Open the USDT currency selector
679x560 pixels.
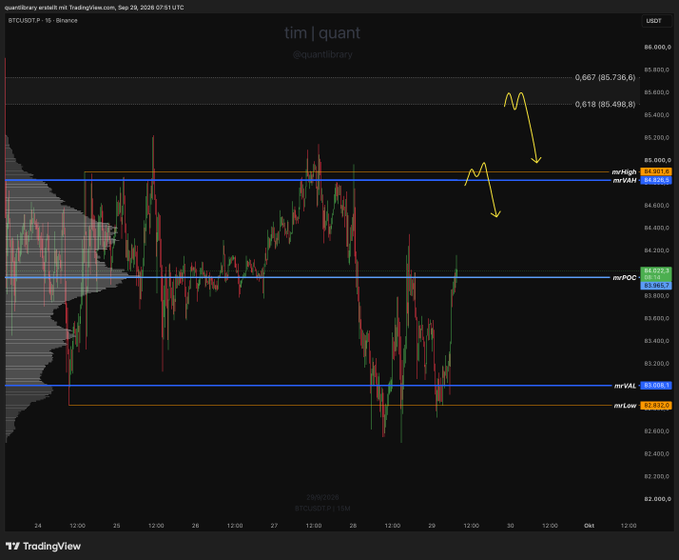(x=654, y=21)
